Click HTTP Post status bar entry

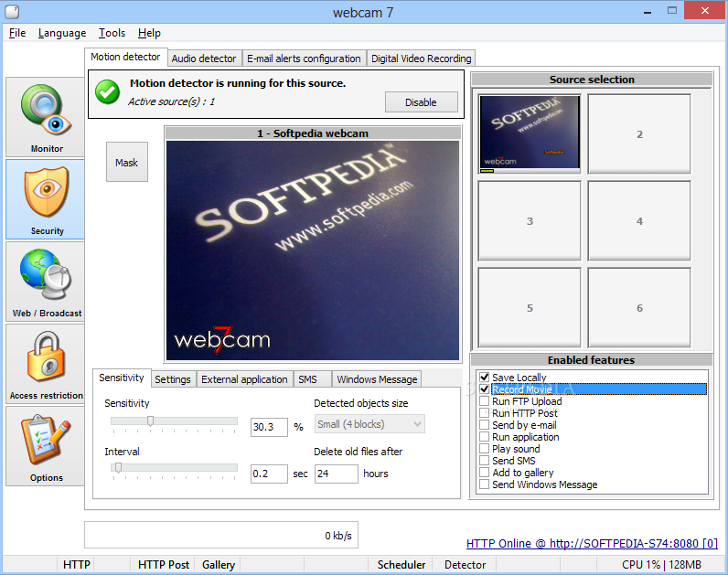click(x=164, y=564)
